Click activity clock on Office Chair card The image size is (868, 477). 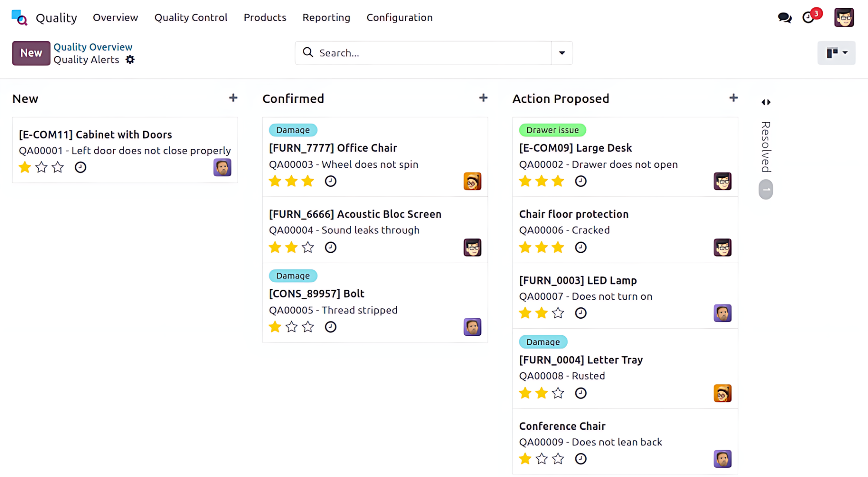tap(330, 181)
